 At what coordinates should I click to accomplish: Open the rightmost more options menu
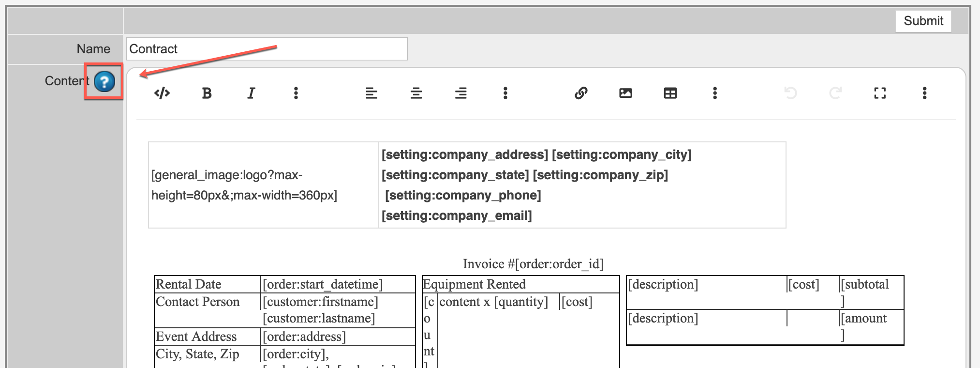(924, 93)
